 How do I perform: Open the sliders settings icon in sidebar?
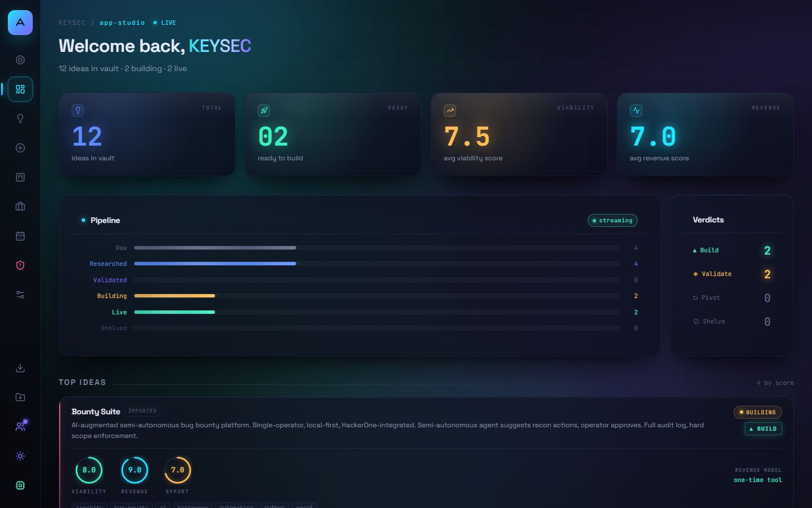click(20, 295)
